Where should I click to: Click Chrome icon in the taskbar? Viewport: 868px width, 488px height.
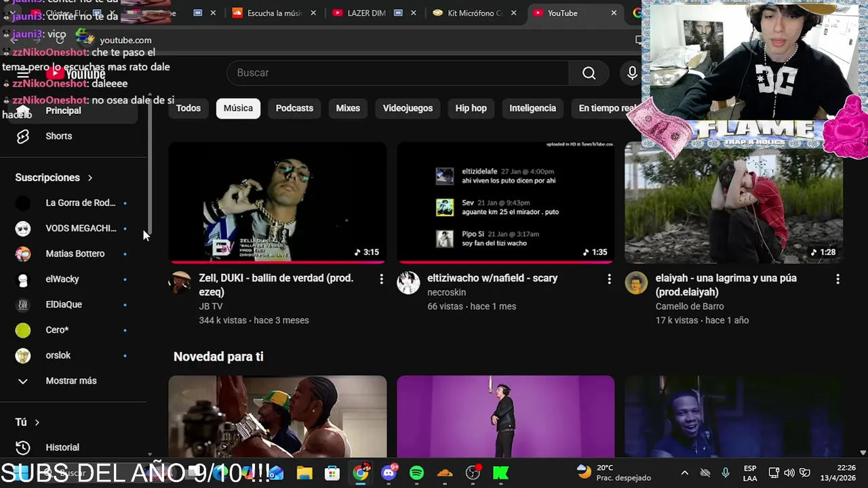(361, 472)
